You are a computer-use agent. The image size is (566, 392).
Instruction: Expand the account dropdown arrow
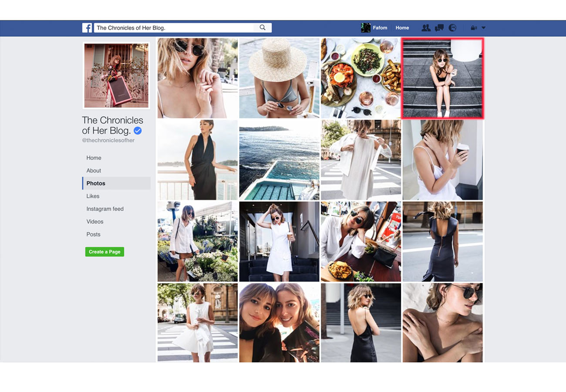(x=483, y=28)
